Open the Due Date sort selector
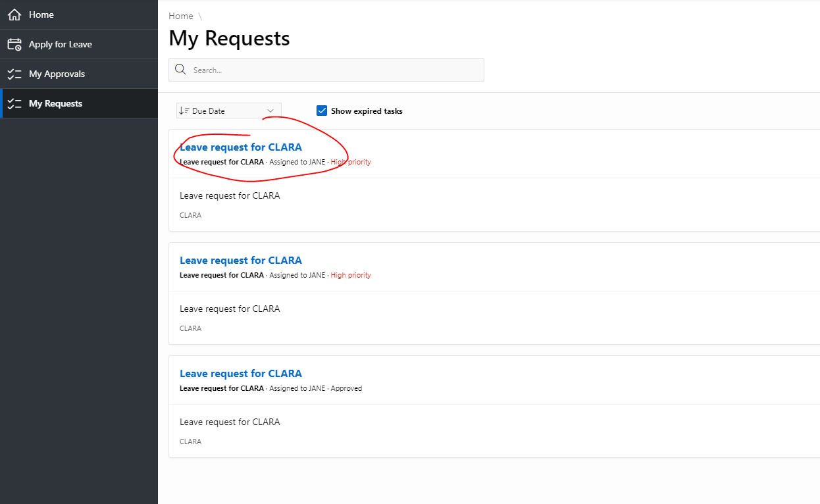This screenshot has width=820, height=504. coord(228,111)
